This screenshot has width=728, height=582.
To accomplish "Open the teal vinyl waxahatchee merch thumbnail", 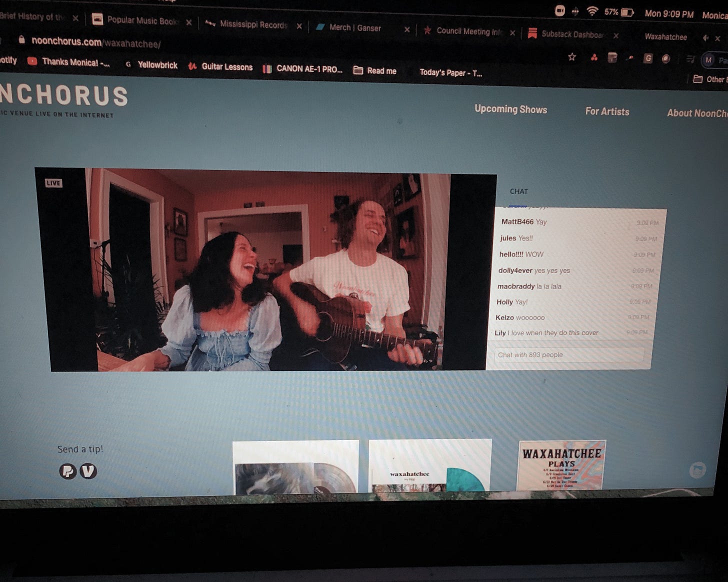I will coord(430,465).
